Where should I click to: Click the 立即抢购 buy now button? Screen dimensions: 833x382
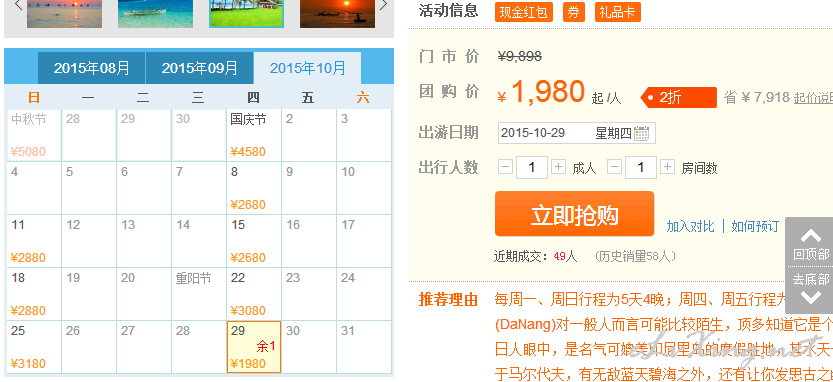coord(574,214)
